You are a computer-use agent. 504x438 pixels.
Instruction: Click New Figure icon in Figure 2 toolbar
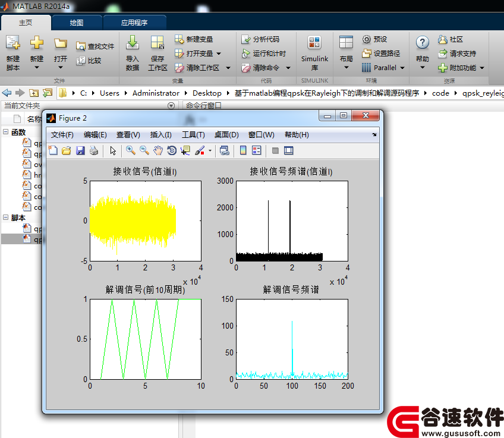click(x=53, y=150)
